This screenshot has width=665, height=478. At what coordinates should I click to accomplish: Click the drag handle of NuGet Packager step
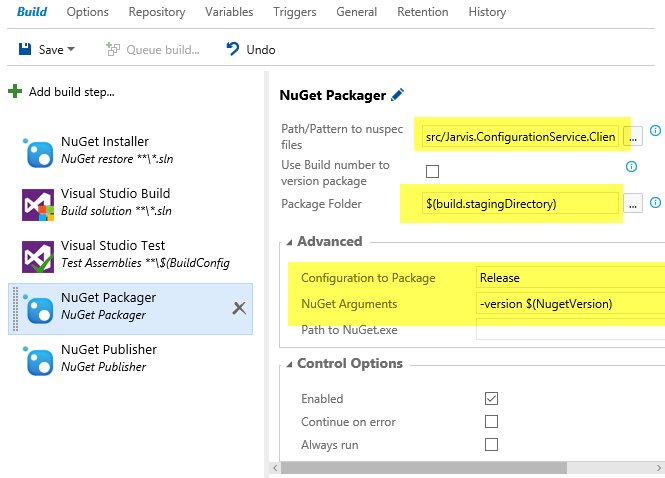15,309
